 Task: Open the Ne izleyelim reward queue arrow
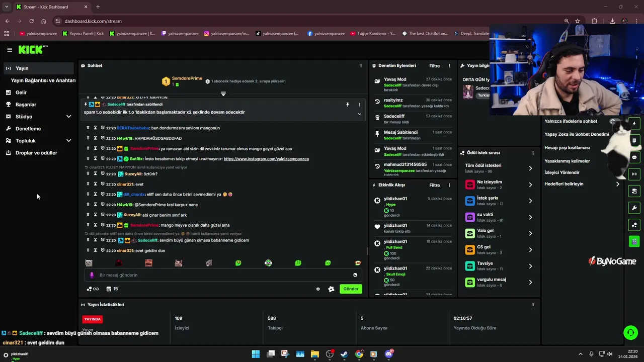530,185
